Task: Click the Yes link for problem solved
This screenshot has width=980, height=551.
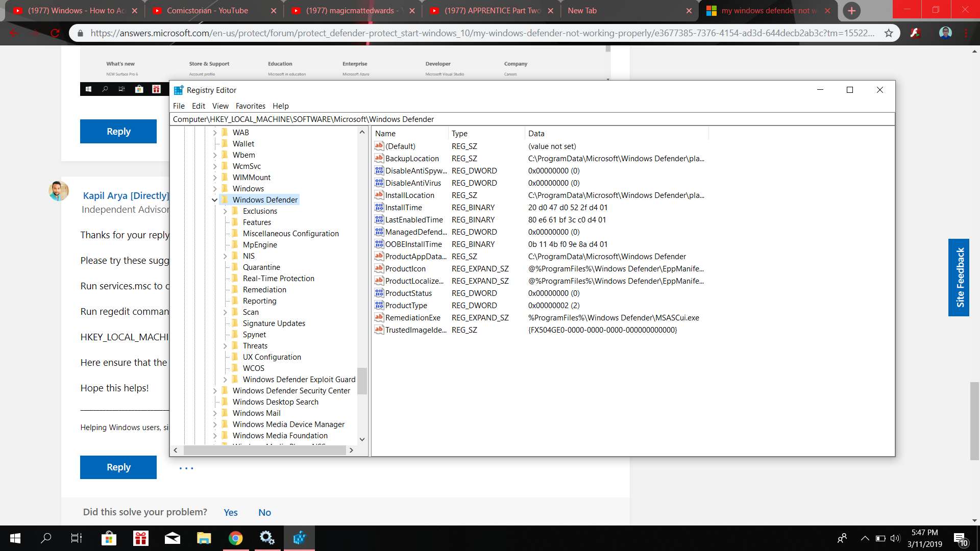Action: pos(230,512)
